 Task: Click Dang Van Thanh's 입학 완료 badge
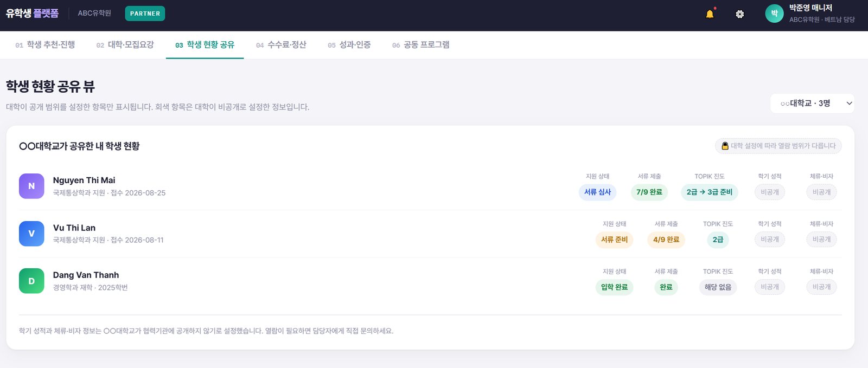614,287
